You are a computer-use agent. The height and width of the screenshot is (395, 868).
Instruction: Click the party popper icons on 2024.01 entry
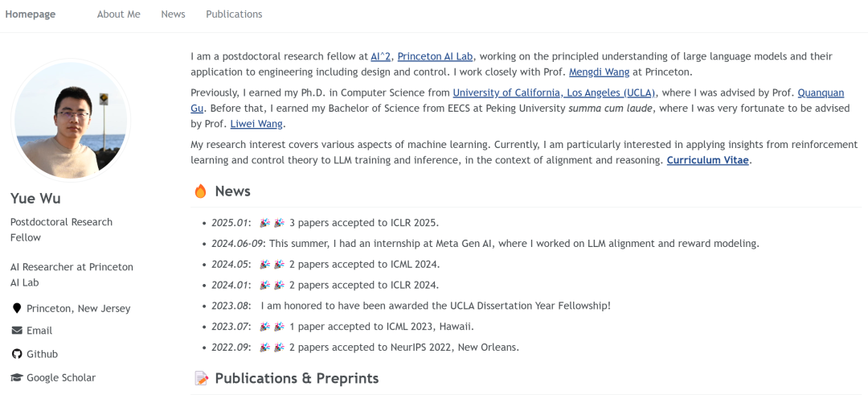(x=272, y=286)
